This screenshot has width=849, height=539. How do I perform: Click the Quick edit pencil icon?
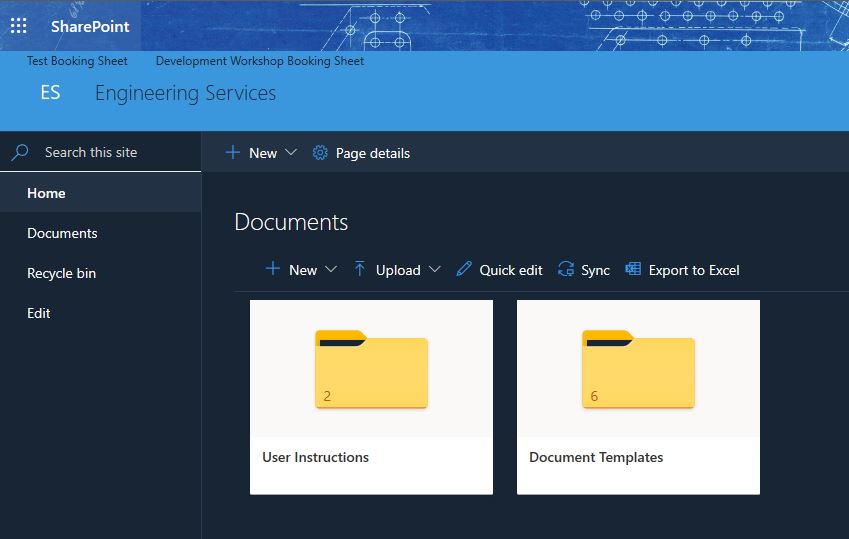[x=463, y=269]
